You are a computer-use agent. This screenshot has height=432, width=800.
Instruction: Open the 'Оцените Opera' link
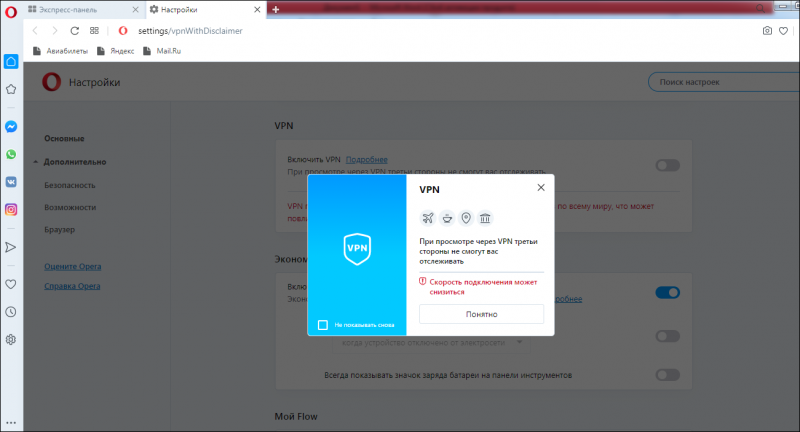click(x=72, y=266)
